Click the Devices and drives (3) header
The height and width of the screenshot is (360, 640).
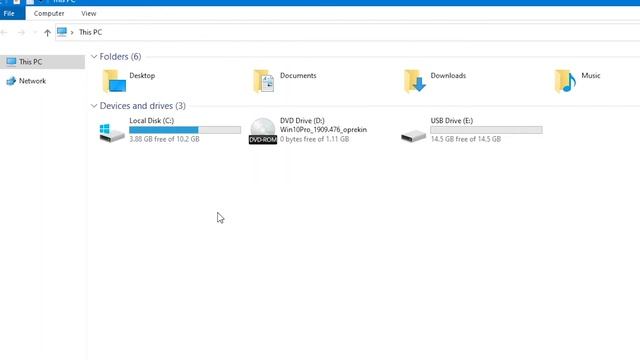coord(142,106)
